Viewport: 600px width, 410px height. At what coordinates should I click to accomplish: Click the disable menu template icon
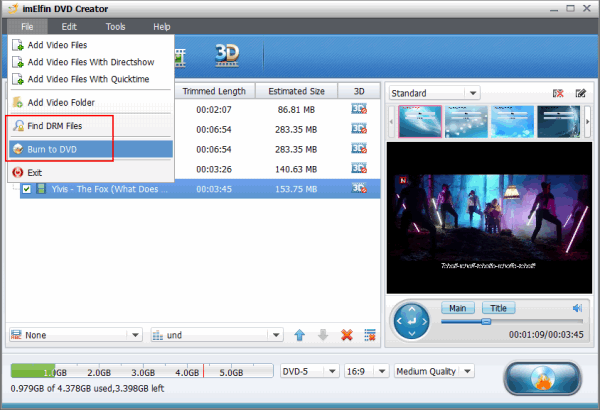click(558, 93)
